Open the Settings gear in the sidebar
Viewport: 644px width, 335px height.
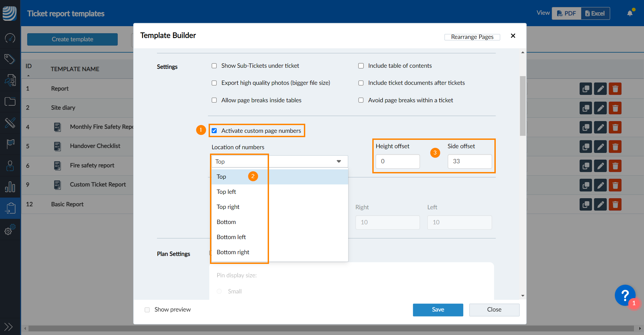coord(10,230)
